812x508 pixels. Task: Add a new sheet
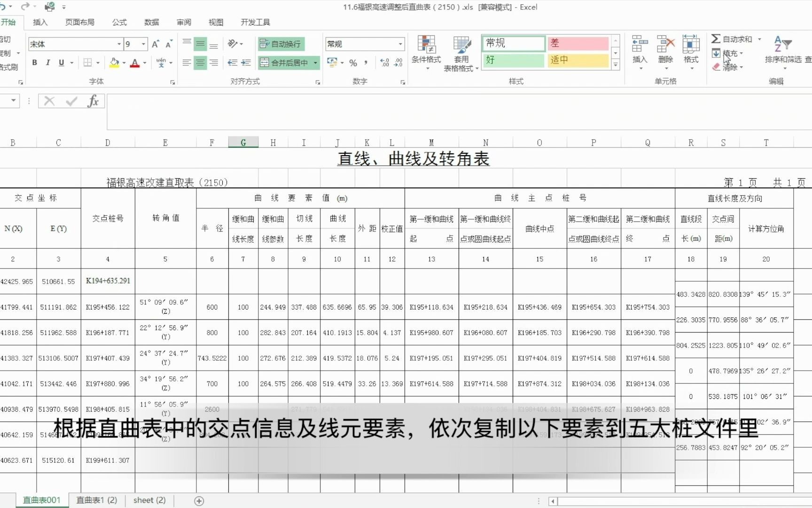(x=199, y=501)
